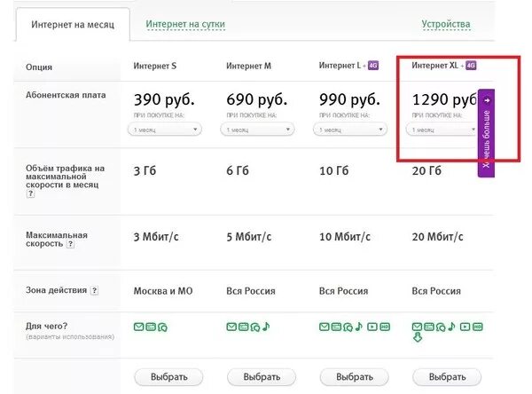Screen dimensions: 532x394
Task: Click Выбрать for Интернет S
Action: [x=168, y=377]
